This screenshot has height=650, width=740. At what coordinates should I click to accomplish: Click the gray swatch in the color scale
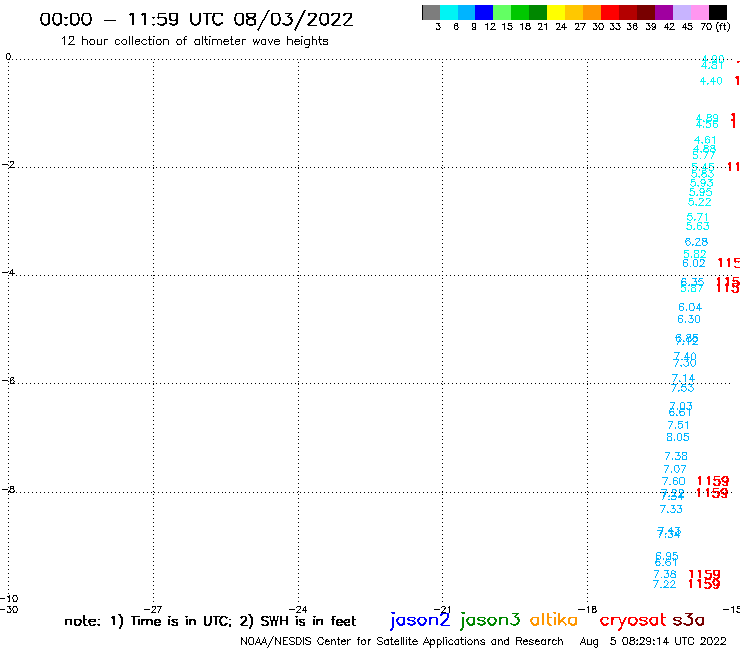click(431, 12)
